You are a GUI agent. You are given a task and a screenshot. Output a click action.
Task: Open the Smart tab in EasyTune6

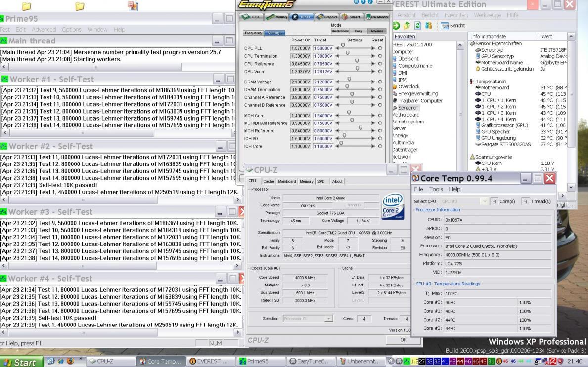tap(352, 17)
